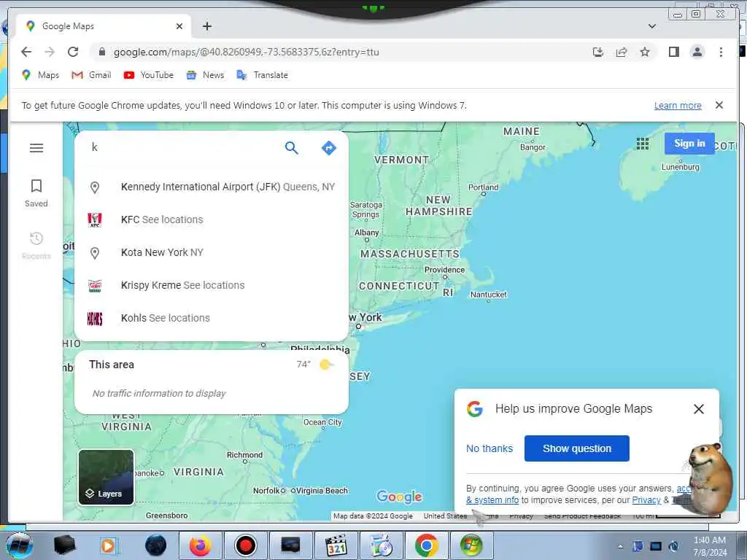Click the red record button taskbar icon

[x=246, y=545]
